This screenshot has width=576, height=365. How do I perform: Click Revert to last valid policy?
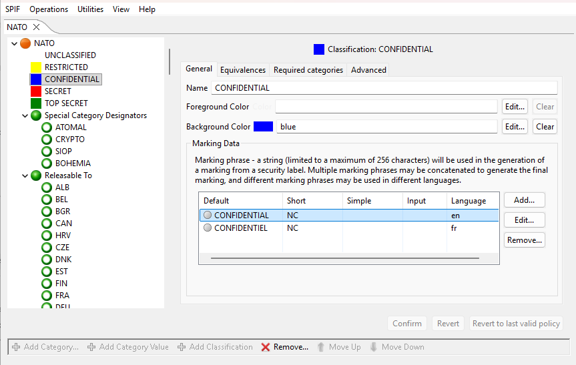(x=516, y=324)
